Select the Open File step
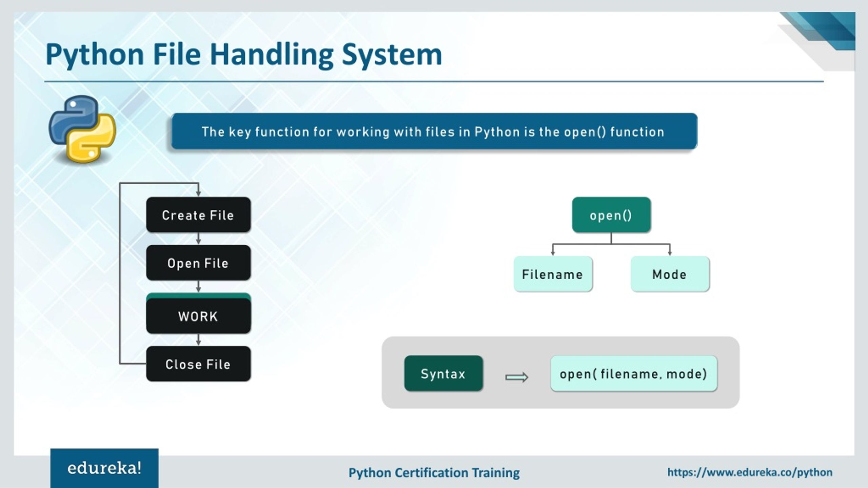 pyautogui.click(x=198, y=263)
